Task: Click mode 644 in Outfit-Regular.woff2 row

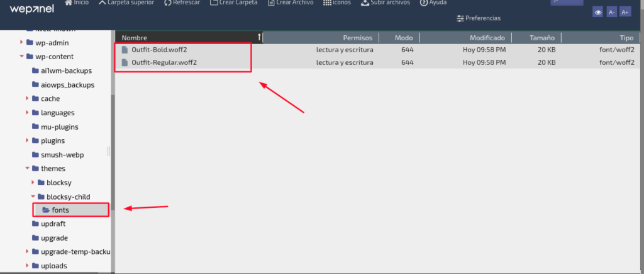Action: 408,63
